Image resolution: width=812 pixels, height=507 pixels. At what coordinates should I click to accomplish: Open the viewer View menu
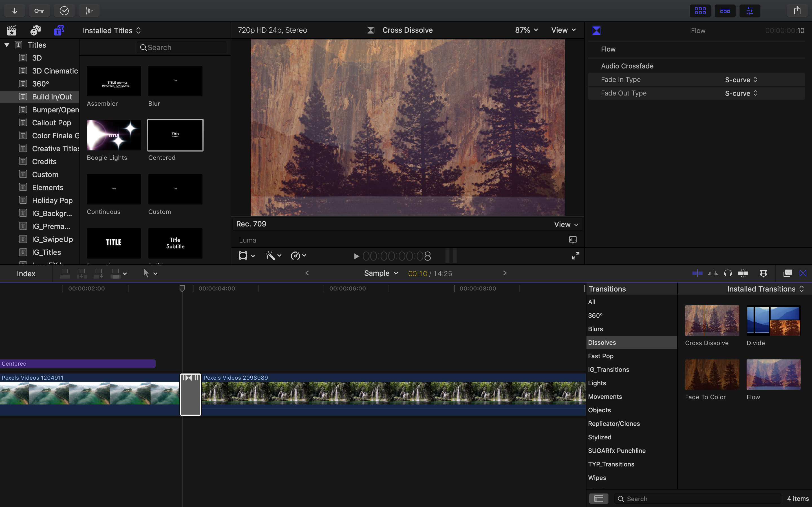[563, 30]
